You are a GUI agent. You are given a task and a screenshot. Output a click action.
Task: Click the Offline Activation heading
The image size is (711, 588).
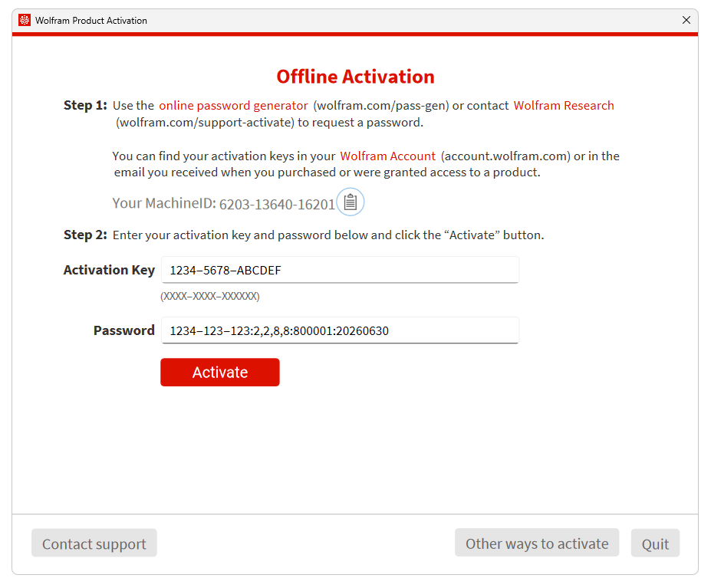coord(356,77)
